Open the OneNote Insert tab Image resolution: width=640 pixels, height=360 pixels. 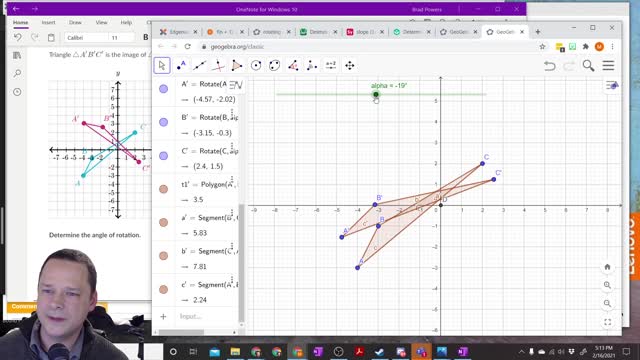point(48,22)
